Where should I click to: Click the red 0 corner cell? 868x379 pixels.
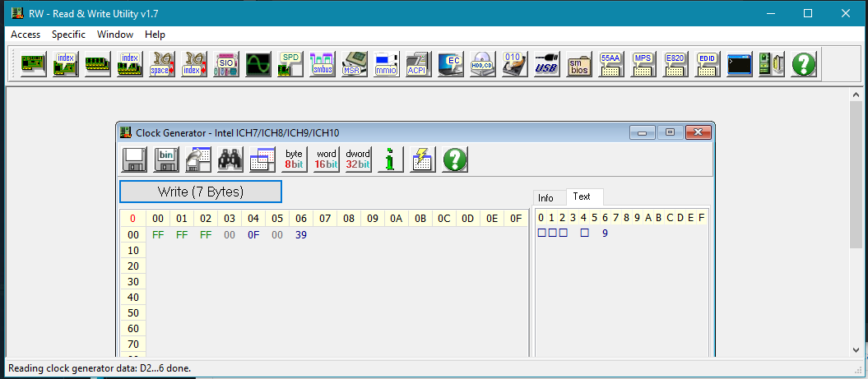point(132,219)
